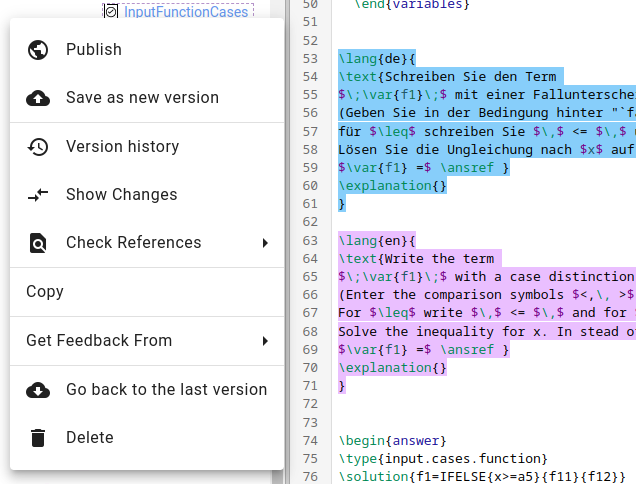Click the $\var{f1} =$ \ansref on line 69

[x=423, y=350]
